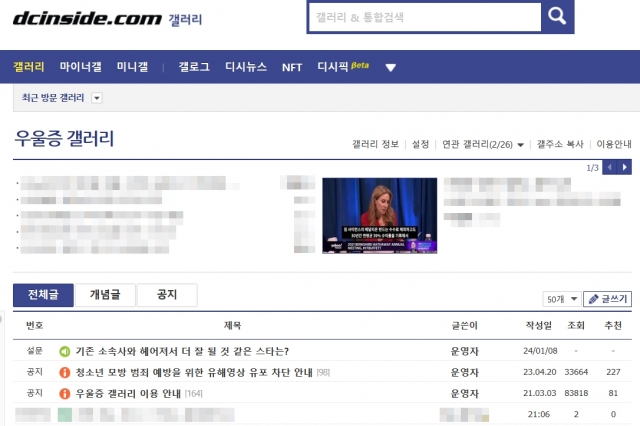The width and height of the screenshot is (640, 426).
Task: Click 갤주소 복사 link
Action: tap(560, 144)
